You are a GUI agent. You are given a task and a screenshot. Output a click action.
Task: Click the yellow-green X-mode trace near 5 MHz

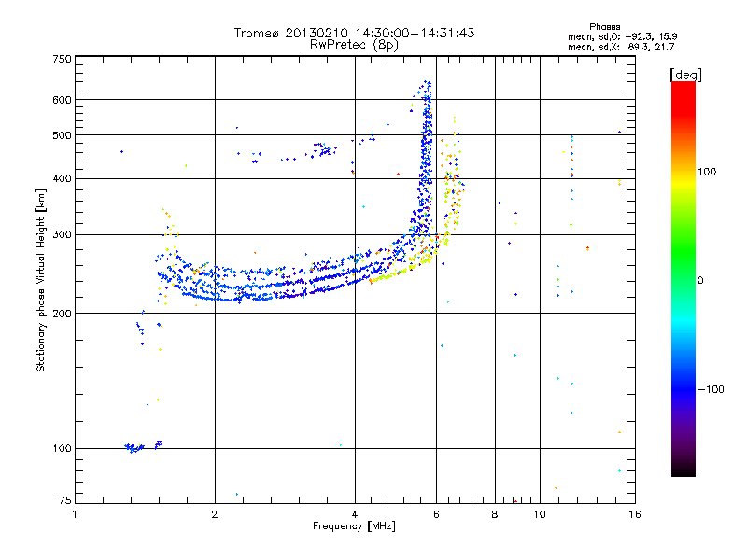tap(401, 272)
